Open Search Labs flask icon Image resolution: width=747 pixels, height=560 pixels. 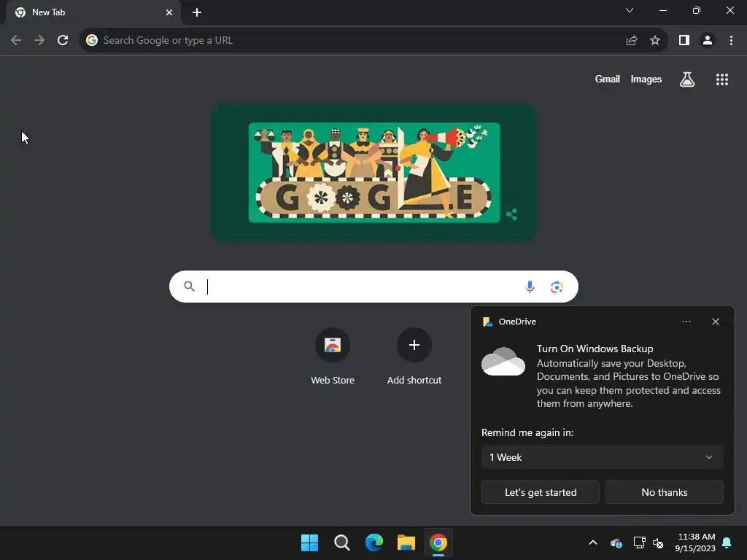click(687, 79)
